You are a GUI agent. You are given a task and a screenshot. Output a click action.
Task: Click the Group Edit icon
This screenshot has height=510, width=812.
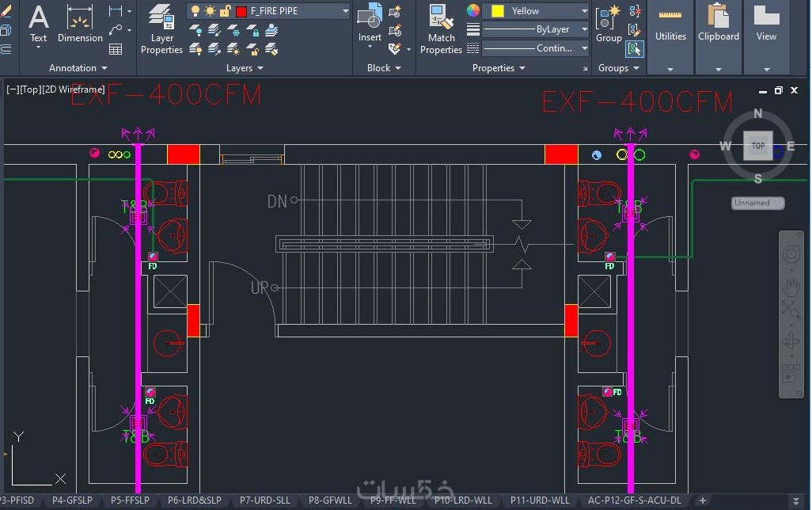[x=635, y=30]
